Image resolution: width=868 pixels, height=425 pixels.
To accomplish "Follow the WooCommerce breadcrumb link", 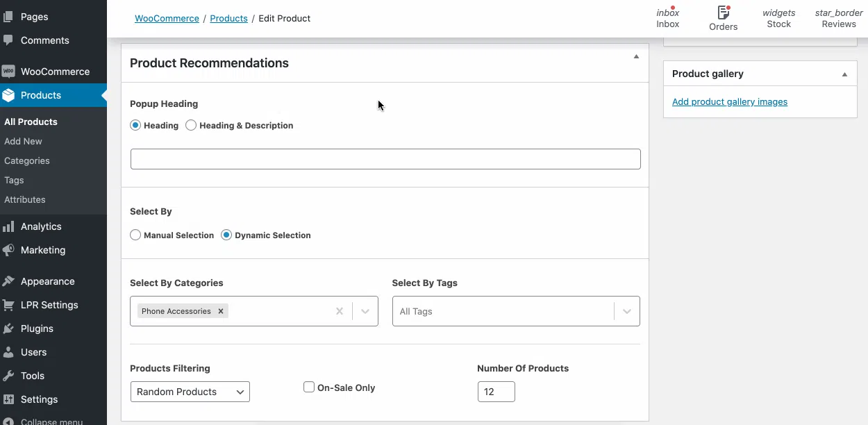I will [167, 18].
